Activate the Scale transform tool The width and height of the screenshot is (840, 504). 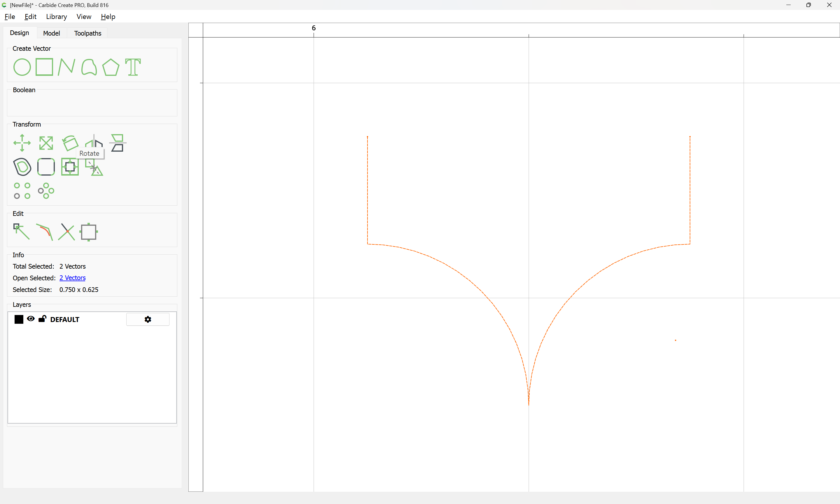[x=46, y=143]
